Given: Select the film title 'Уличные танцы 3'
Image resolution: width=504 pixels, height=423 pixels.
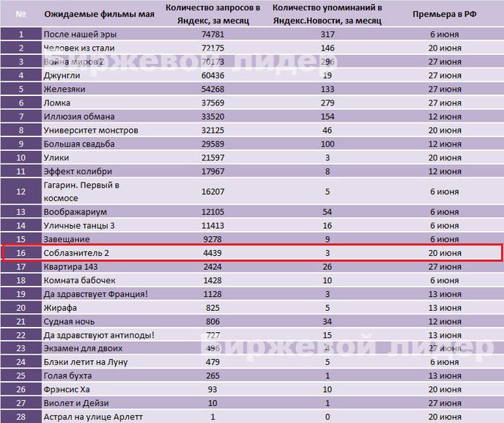Looking at the screenshot, I should coord(79,226).
